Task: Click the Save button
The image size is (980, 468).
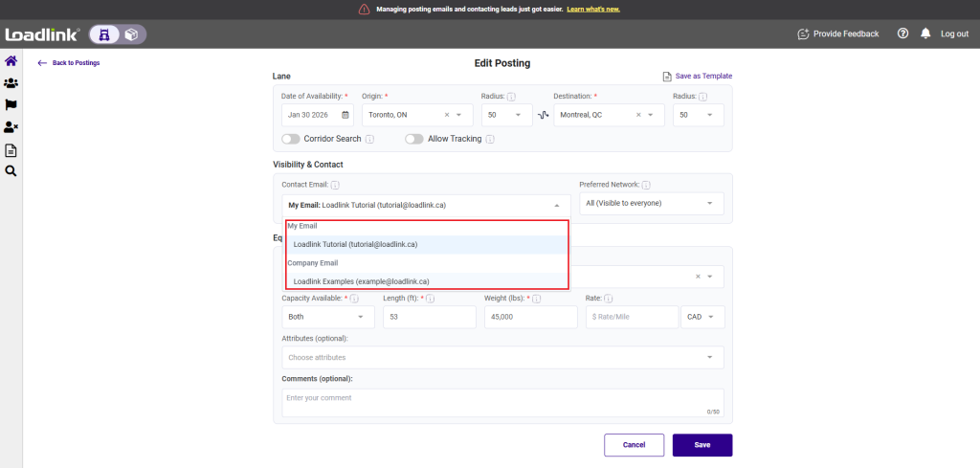Action: click(x=702, y=445)
